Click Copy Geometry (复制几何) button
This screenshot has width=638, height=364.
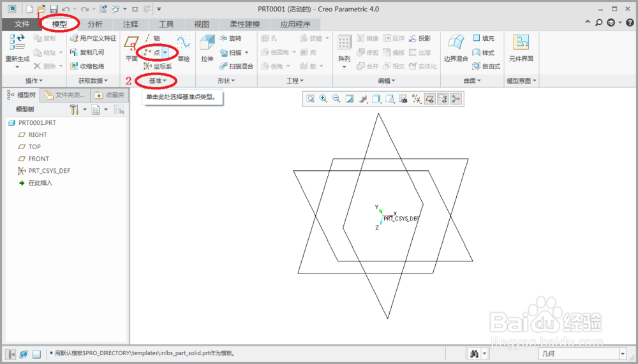point(87,52)
